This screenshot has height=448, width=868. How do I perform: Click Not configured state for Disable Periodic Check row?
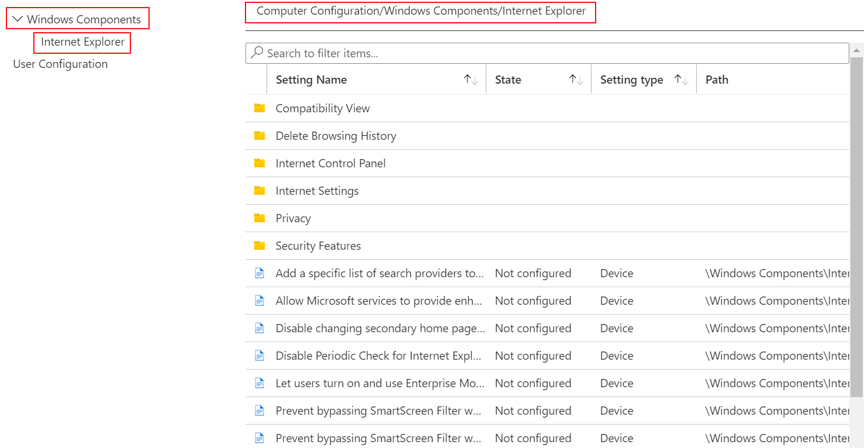pos(533,356)
